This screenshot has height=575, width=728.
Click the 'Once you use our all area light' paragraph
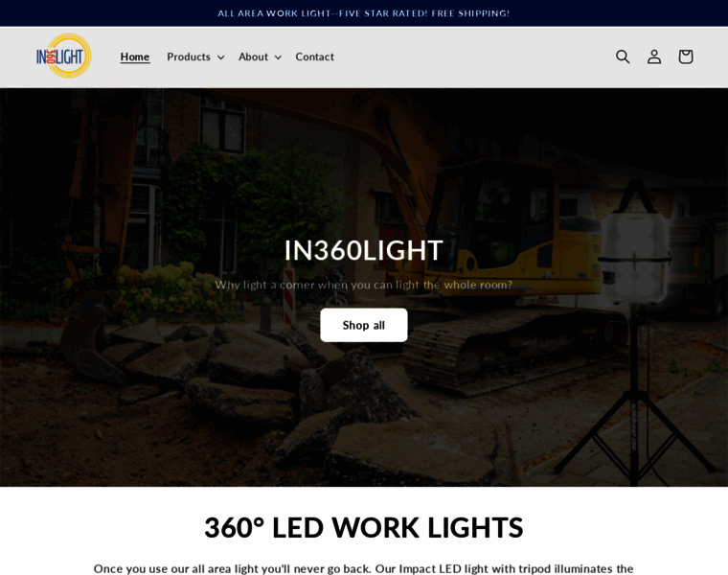click(364, 568)
